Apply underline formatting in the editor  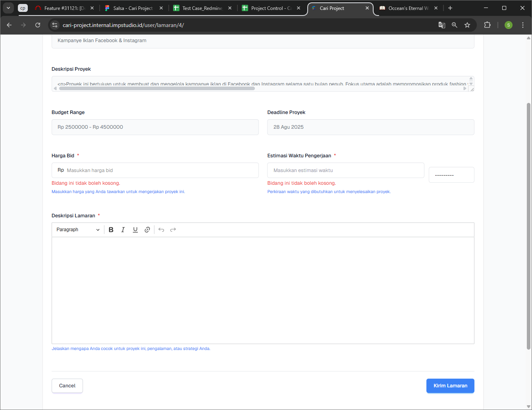coord(135,230)
